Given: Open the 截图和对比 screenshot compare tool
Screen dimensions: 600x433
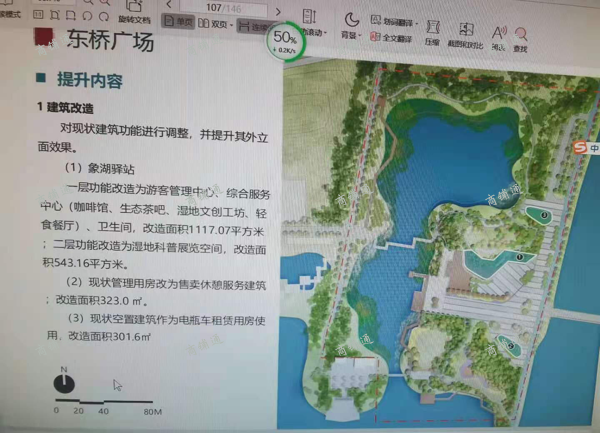Looking at the screenshot, I should tap(467, 32).
